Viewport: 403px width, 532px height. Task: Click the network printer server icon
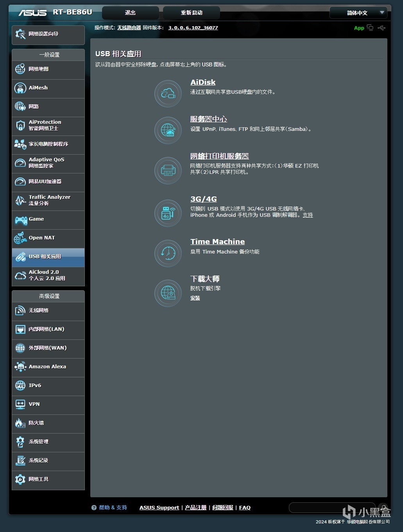(x=168, y=171)
